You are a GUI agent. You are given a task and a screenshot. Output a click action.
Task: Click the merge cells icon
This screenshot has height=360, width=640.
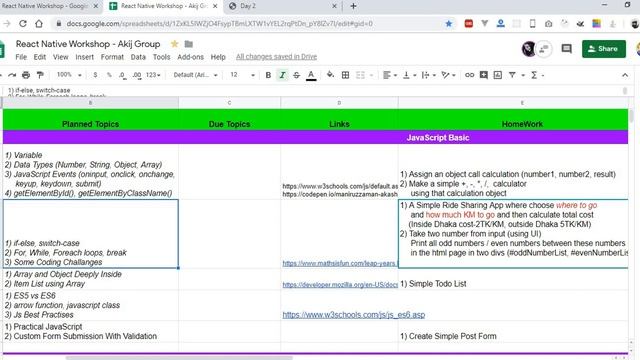pos(360,75)
